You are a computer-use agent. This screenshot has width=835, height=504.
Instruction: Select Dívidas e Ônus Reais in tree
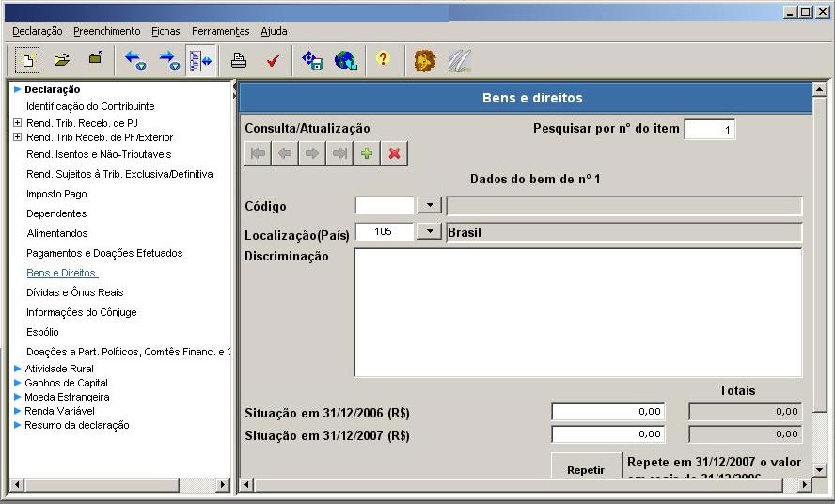74,292
